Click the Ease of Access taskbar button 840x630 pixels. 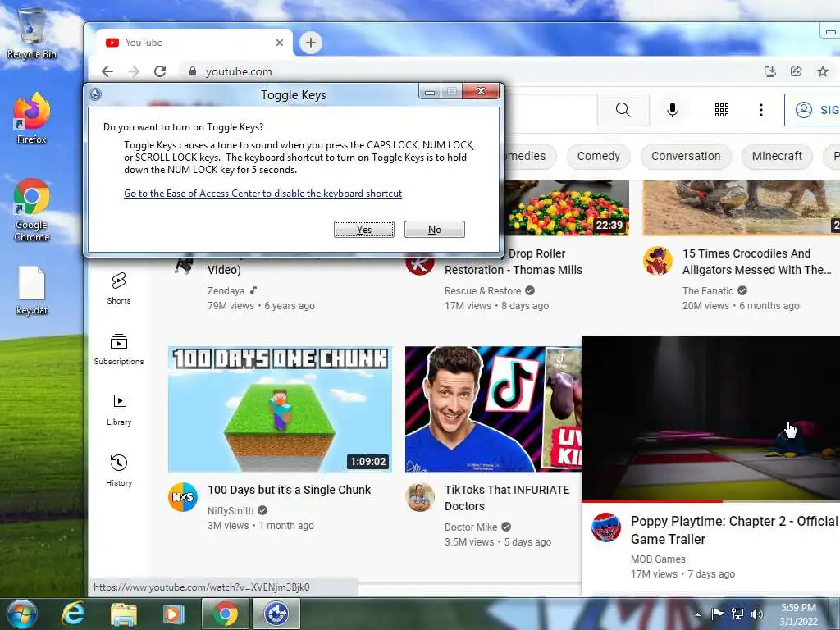pos(276,614)
